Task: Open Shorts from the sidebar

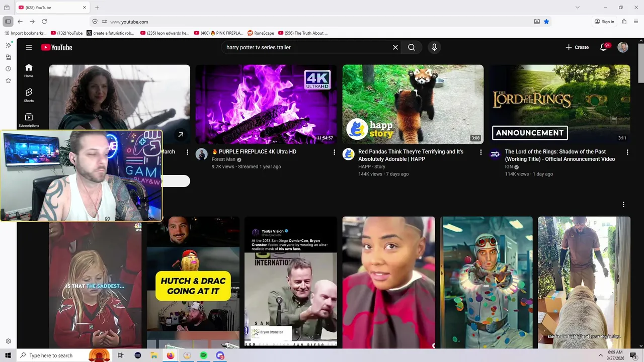Action: tap(29, 95)
